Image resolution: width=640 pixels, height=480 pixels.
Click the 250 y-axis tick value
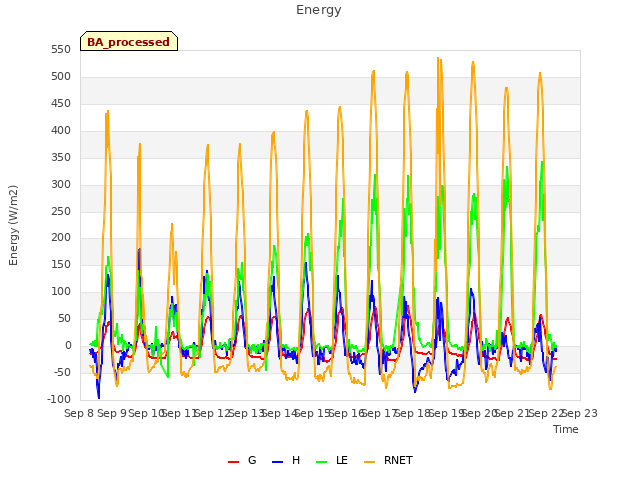coord(61,211)
